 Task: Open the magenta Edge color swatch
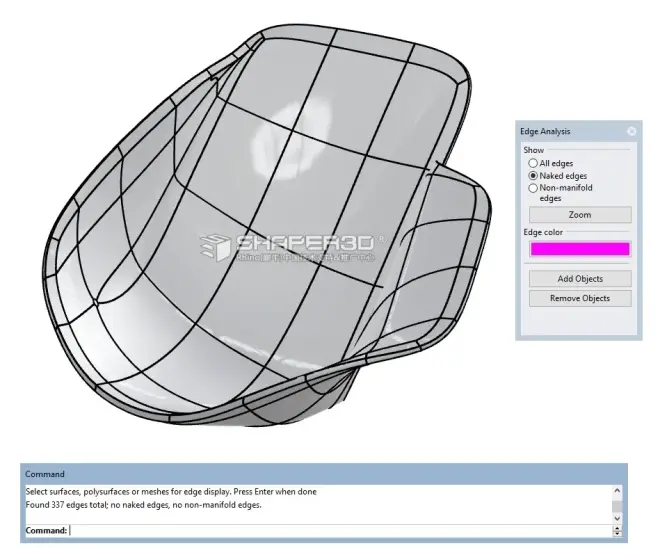pyautogui.click(x=580, y=249)
